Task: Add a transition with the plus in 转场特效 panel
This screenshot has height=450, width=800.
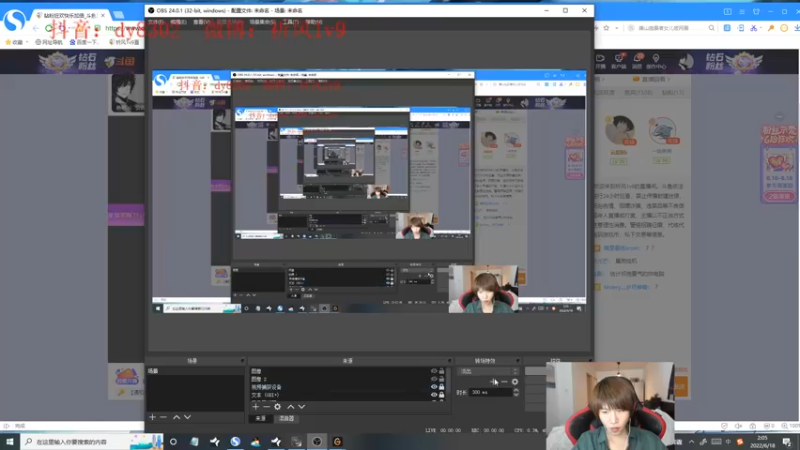Action: (x=493, y=381)
